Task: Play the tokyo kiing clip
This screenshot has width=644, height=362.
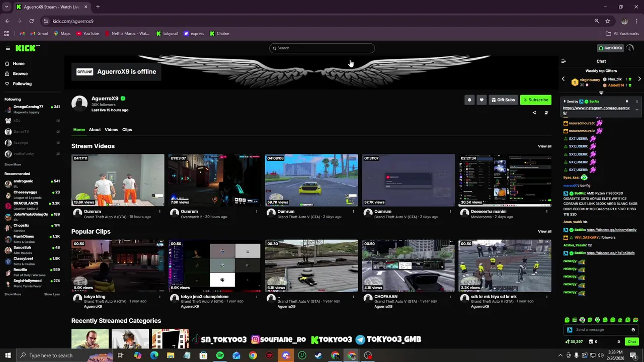Action: [118, 266]
